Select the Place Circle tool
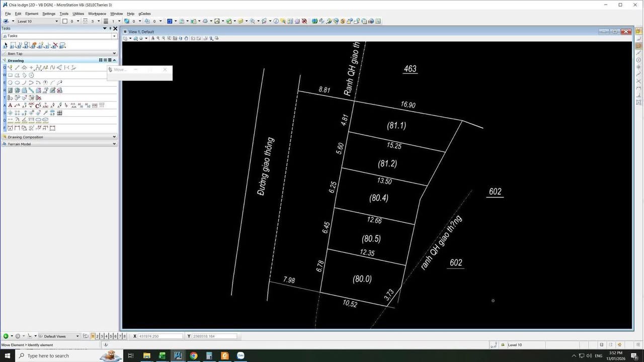 point(11,82)
